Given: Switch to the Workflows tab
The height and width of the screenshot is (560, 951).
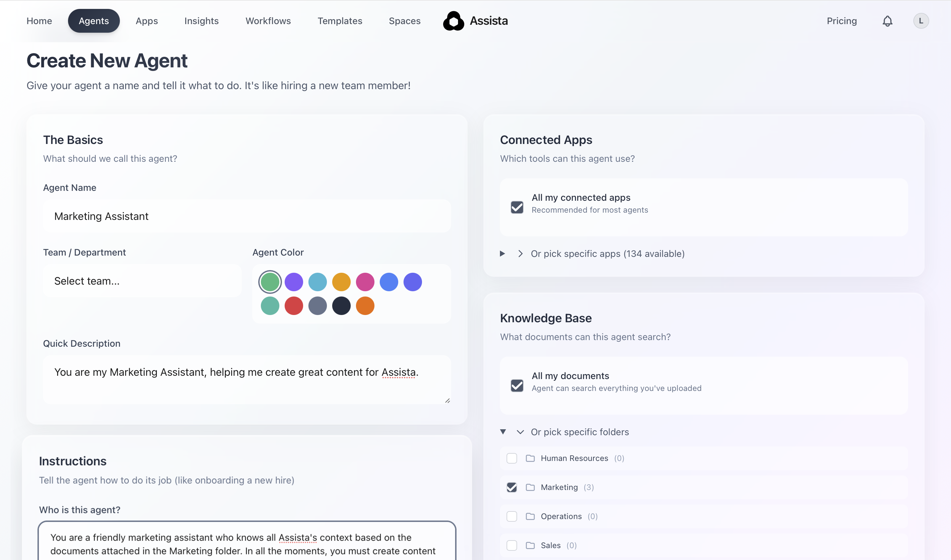Looking at the screenshot, I should (x=268, y=21).
